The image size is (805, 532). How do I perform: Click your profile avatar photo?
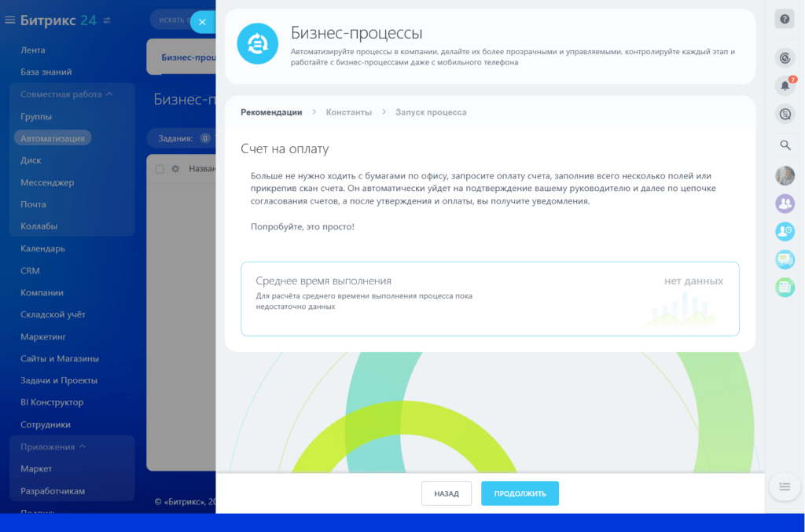click(x=785, y=175)
